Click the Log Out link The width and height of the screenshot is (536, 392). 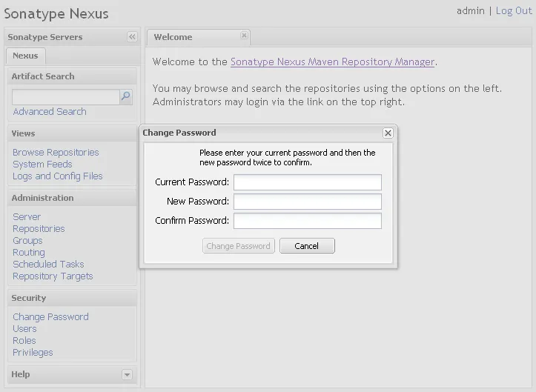click(514, 11)
